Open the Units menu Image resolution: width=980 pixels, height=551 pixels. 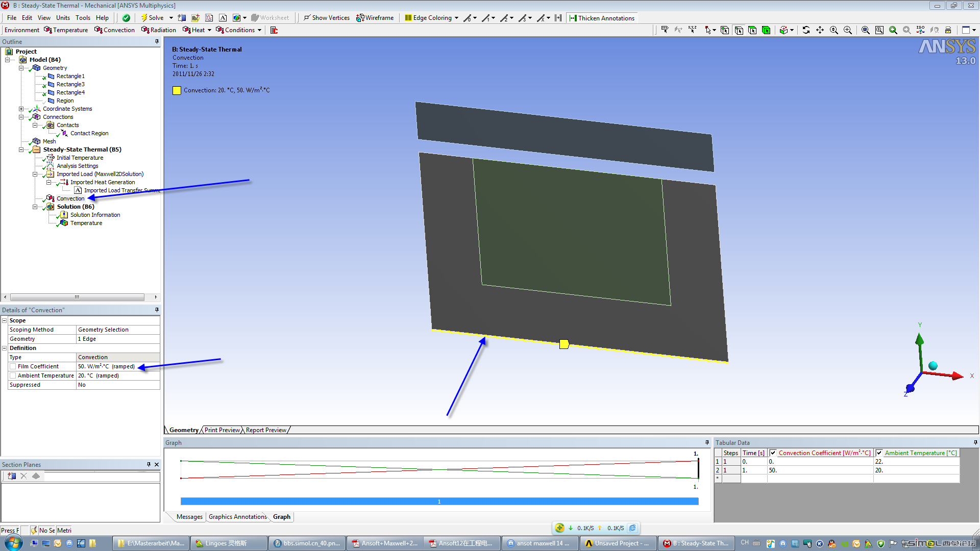coord(63,18)
